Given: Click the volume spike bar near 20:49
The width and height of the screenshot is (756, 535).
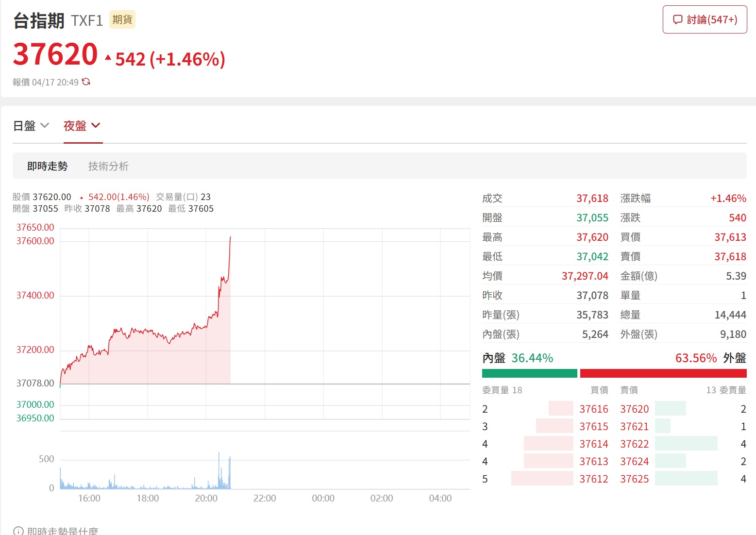Looking at the screenshot, I should point(230,472).
